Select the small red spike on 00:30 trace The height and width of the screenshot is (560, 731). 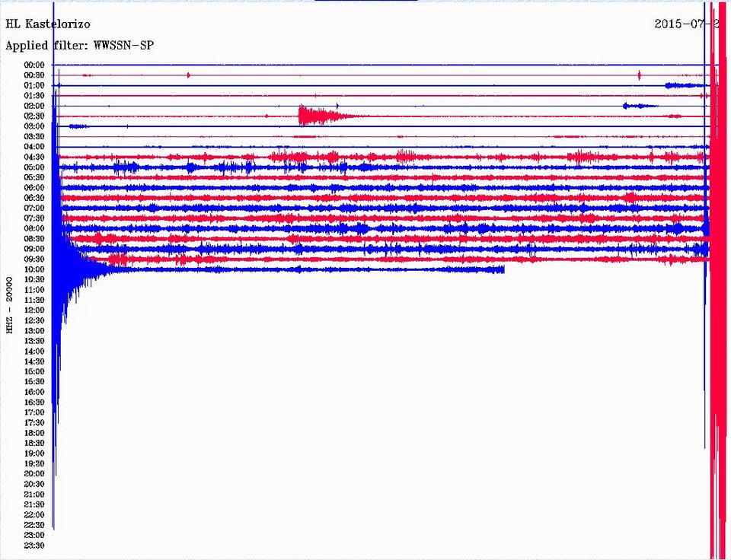click(x=187, y=75)
